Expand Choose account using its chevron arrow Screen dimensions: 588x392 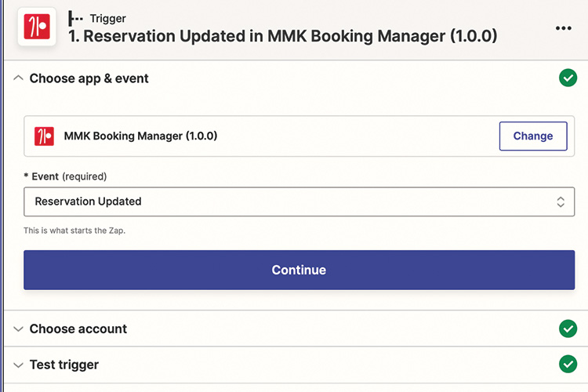[x=18, y=329]
